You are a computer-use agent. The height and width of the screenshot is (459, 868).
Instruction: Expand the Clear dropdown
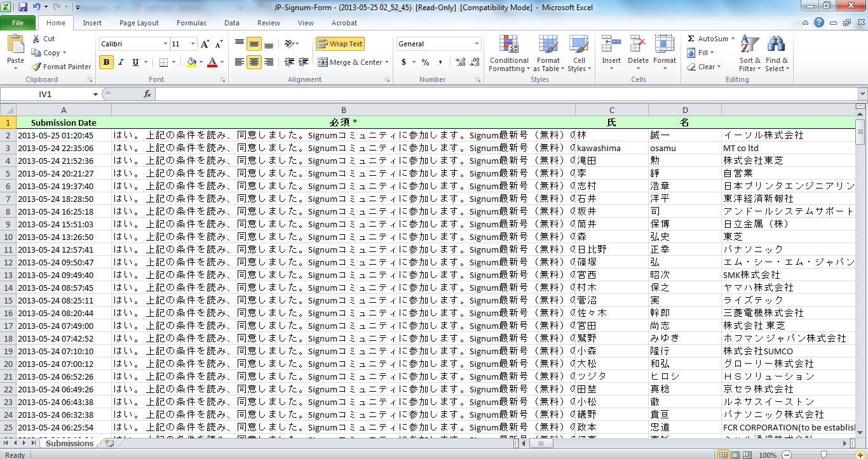click(719, 67)
